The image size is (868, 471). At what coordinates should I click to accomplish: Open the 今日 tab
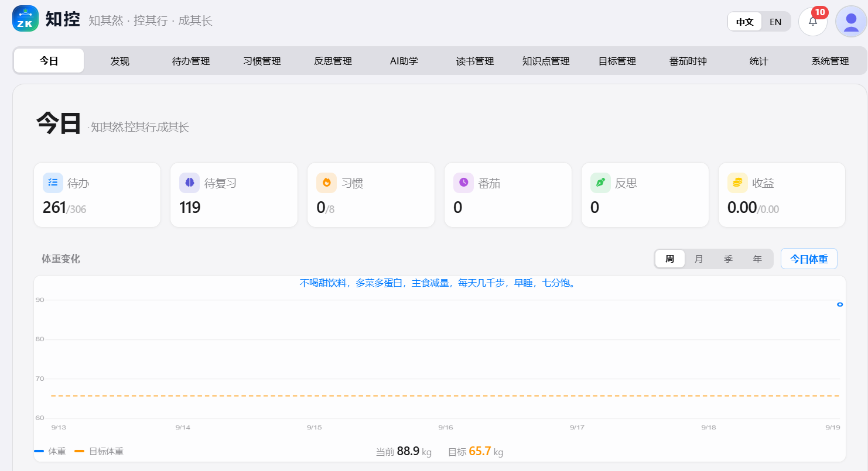tap(49, 61)
